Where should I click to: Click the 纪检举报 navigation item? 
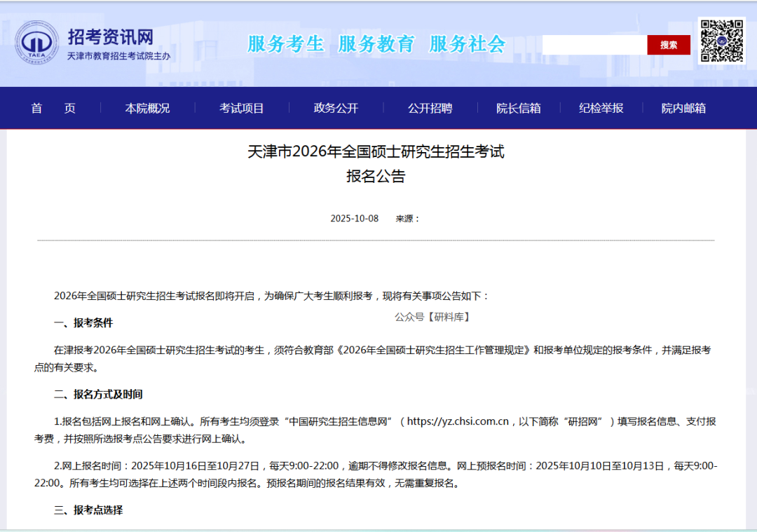[601, 108]
